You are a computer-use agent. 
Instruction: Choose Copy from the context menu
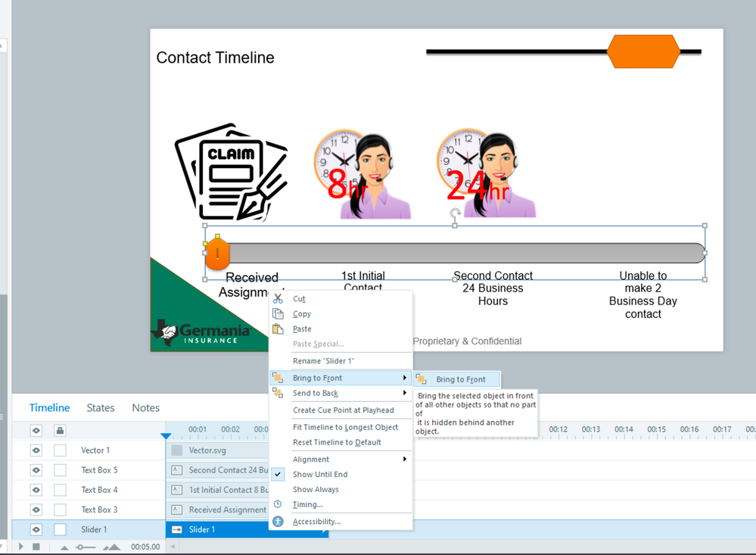(x=341, y=313)
